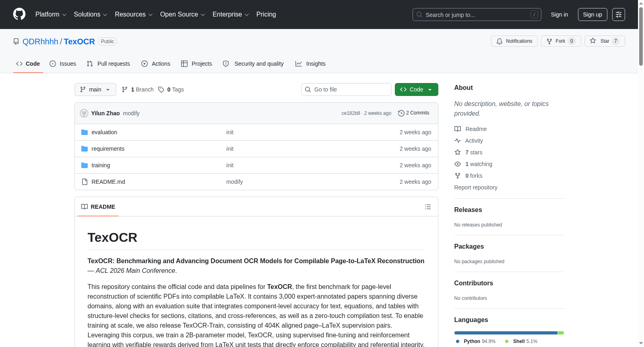Click Yilun Zhao's avatar image
This screenshot has width=644, height=347.
tap(84, 113)
